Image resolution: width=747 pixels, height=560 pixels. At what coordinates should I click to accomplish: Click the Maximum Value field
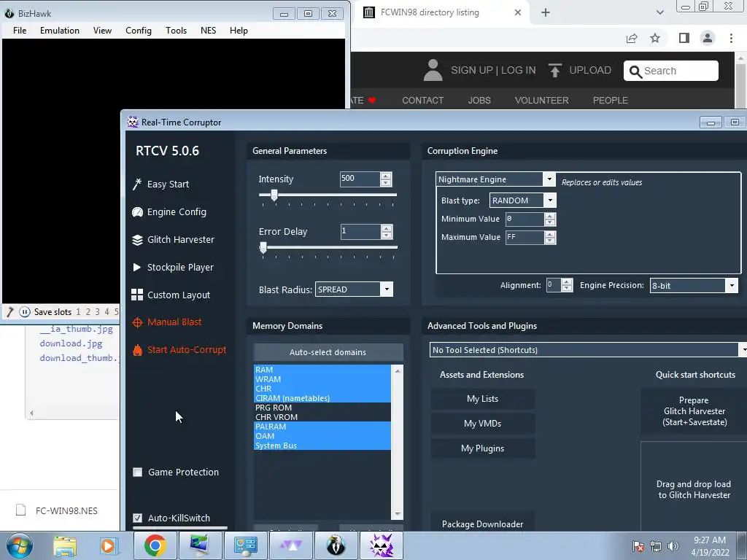click(525, 237)
